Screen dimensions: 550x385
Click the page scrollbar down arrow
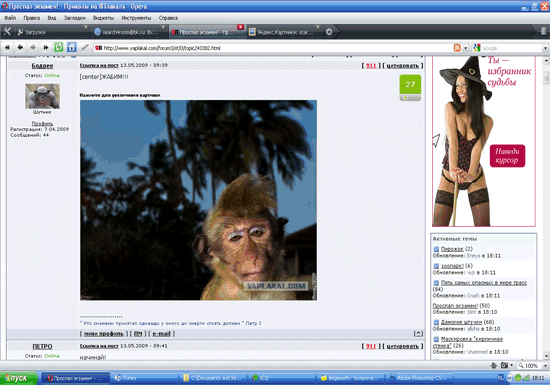click(x=546, y=355)
